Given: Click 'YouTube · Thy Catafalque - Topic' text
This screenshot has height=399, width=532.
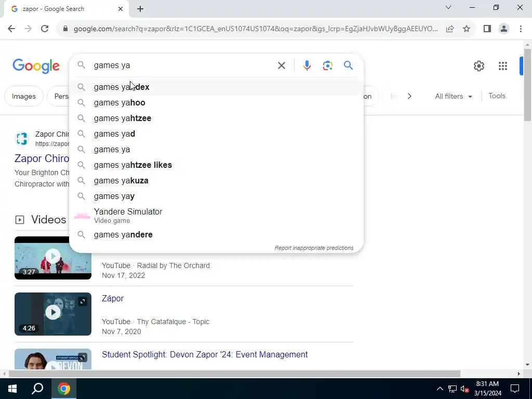Looking at the screenshot, I should click(x=155, y=322).
